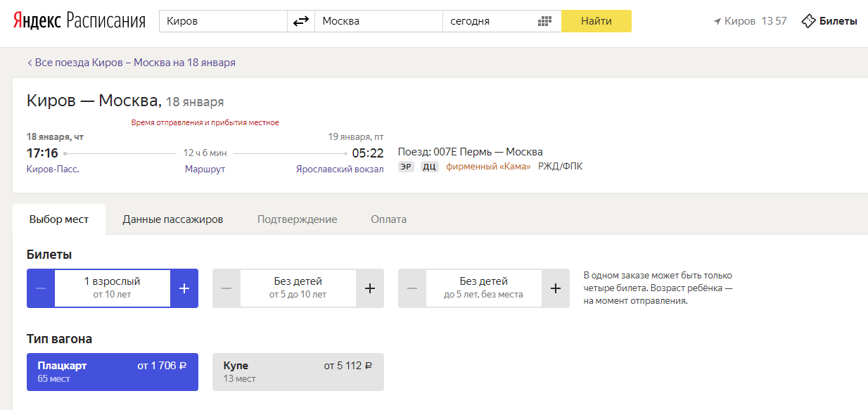The height and width of the screenshot is (410, 868).
Task: Click the departure city field Киров
Action: coord(223,21)
